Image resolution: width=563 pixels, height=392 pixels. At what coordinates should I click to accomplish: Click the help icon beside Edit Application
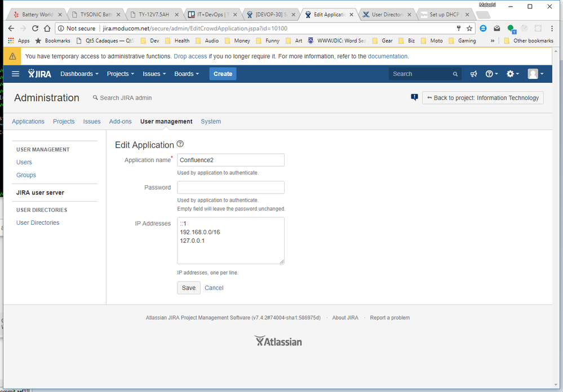(x=180, y=144)
